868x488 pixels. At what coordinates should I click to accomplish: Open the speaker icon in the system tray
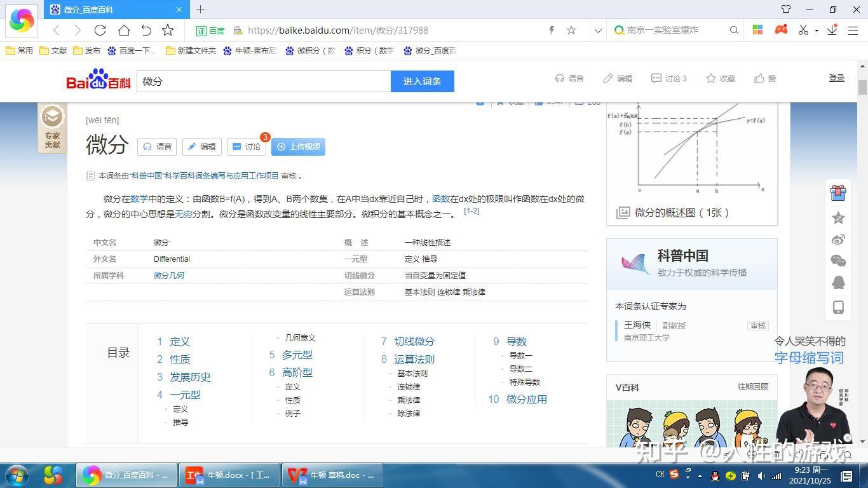pyautogui.click(x=762, y=475)
